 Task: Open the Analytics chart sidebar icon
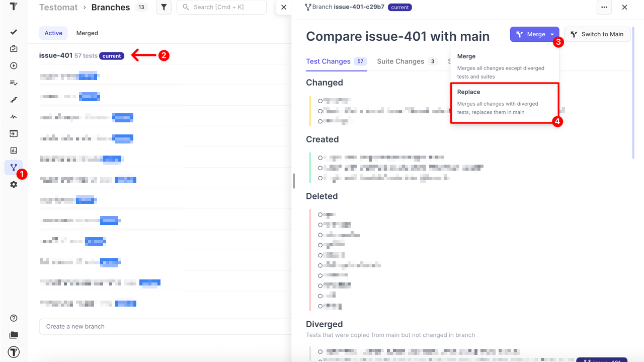pos(14,151)
